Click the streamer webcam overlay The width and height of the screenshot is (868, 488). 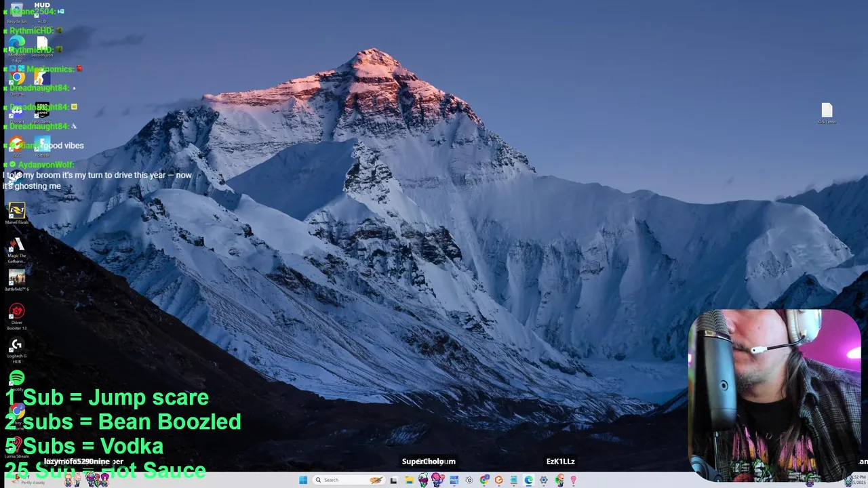coord(774,395)
